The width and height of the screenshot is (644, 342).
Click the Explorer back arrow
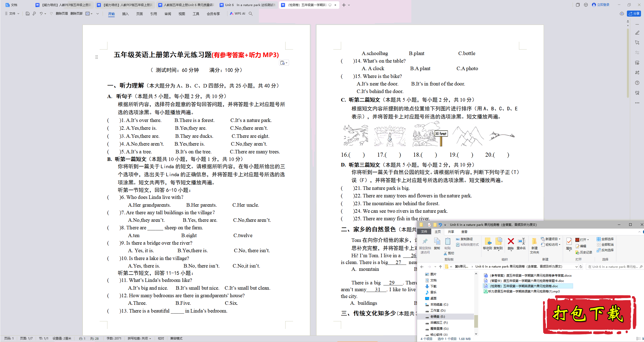pos(422,267)
